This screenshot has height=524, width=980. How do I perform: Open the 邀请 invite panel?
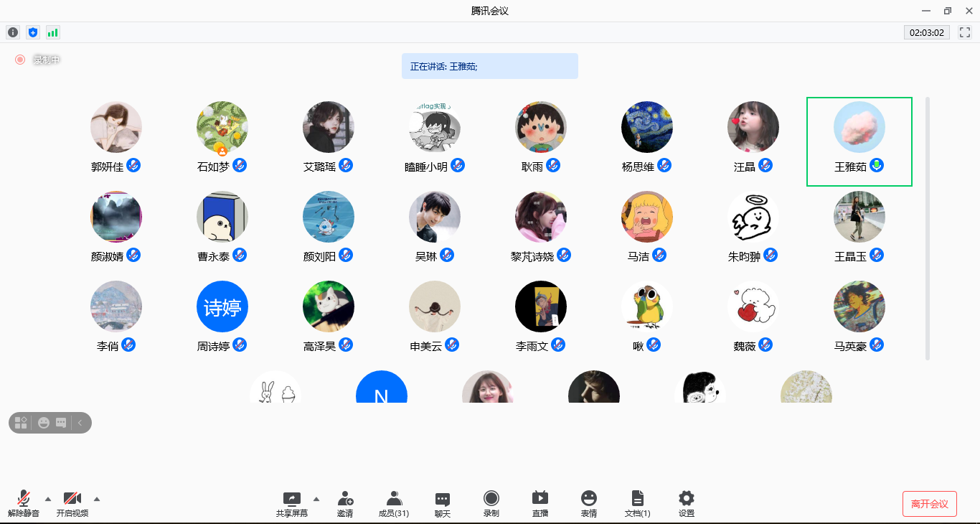coord(345,503)
